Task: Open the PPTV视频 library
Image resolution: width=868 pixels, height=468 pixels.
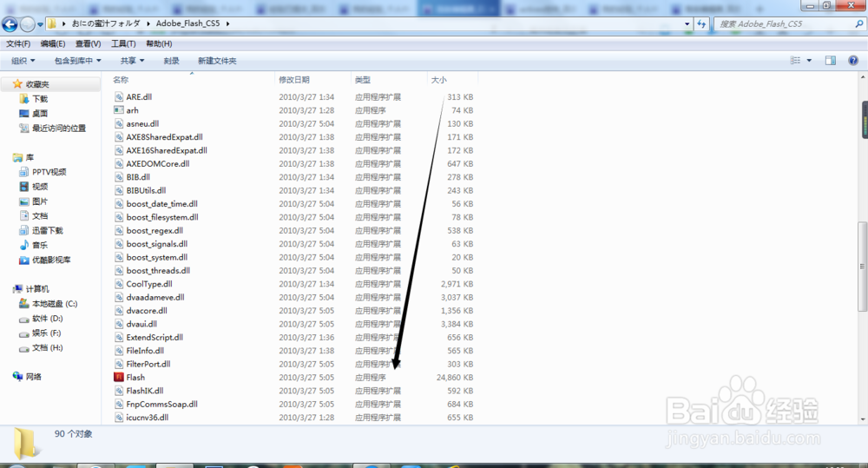Action: tap(49, 172)
